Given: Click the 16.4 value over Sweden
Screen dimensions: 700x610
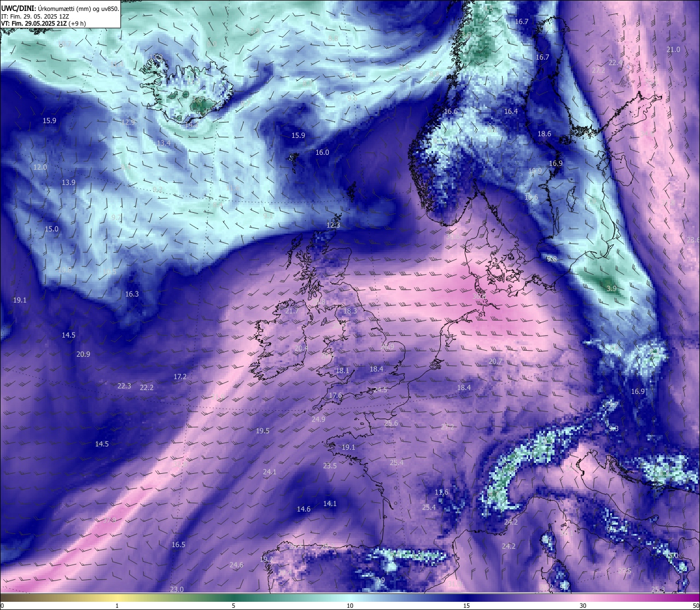Looking at the screenshot, I should tap(511, 112).
